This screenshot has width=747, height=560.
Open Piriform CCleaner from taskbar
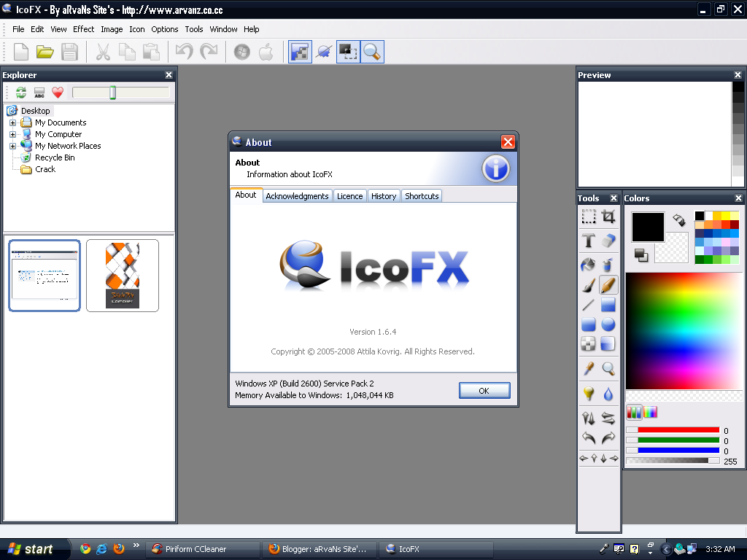point(202,549)
